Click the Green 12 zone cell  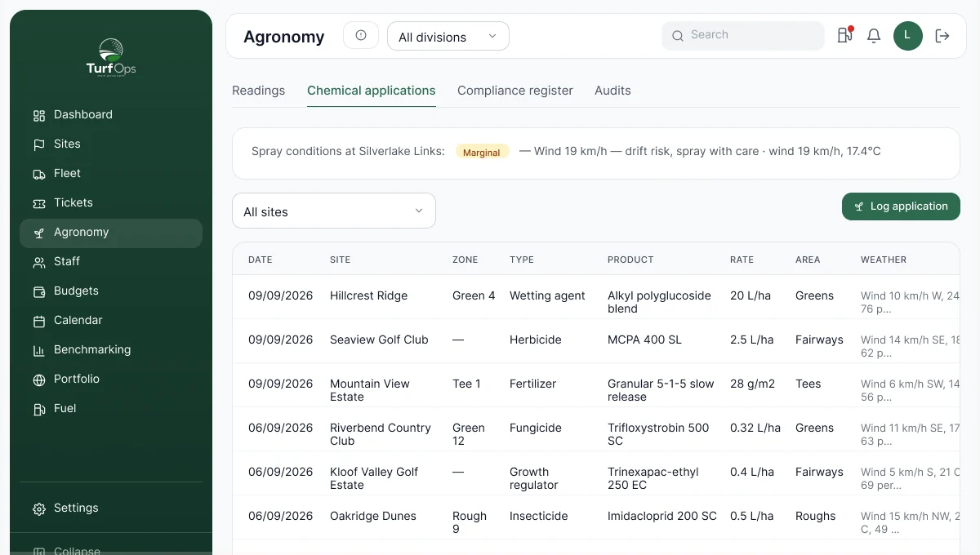469,434
